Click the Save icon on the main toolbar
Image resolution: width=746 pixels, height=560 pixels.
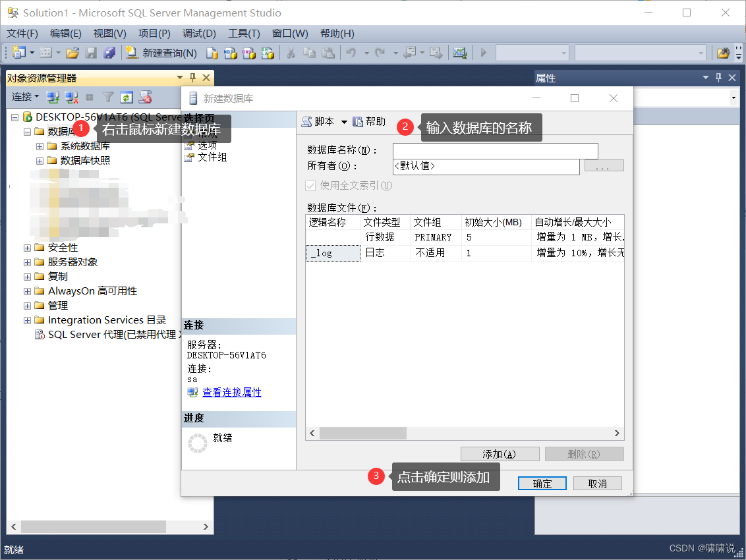pyautogui.click(x=90, y=52)
